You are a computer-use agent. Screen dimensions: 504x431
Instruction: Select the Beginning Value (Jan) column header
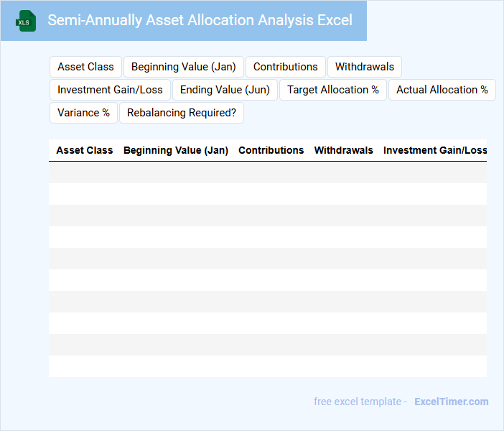pos(176,150)
